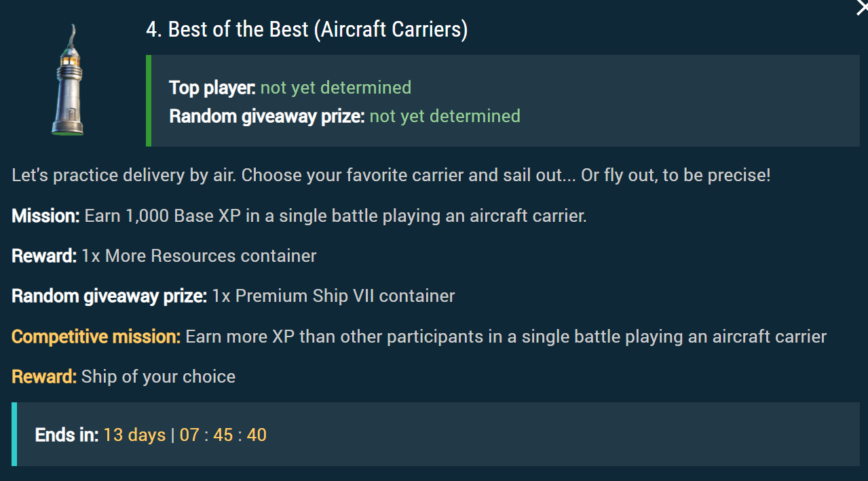Click the "Earn 1,000 Base XP" mission text
Image resolution: width=868 pixels, height=481 pixels.
335,216
